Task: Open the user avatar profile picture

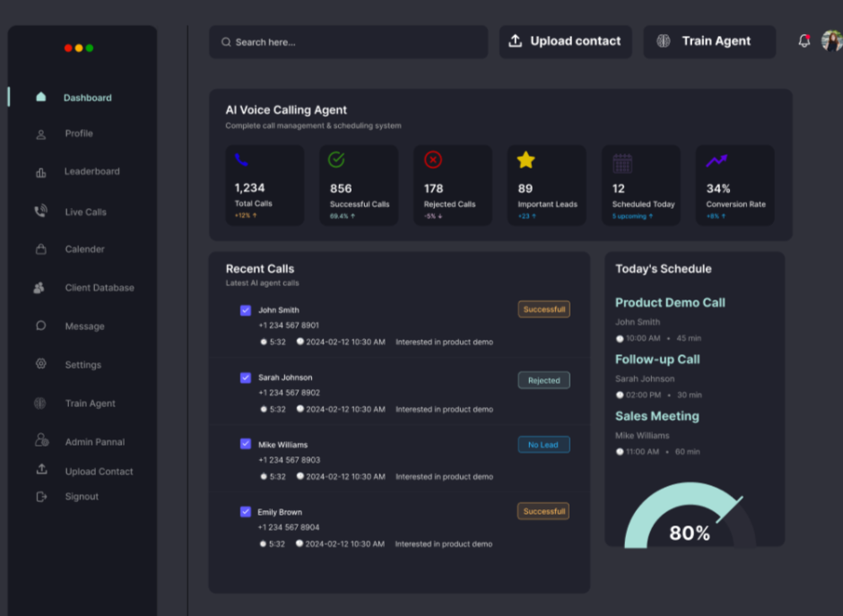Action: (x=831, y=41)
